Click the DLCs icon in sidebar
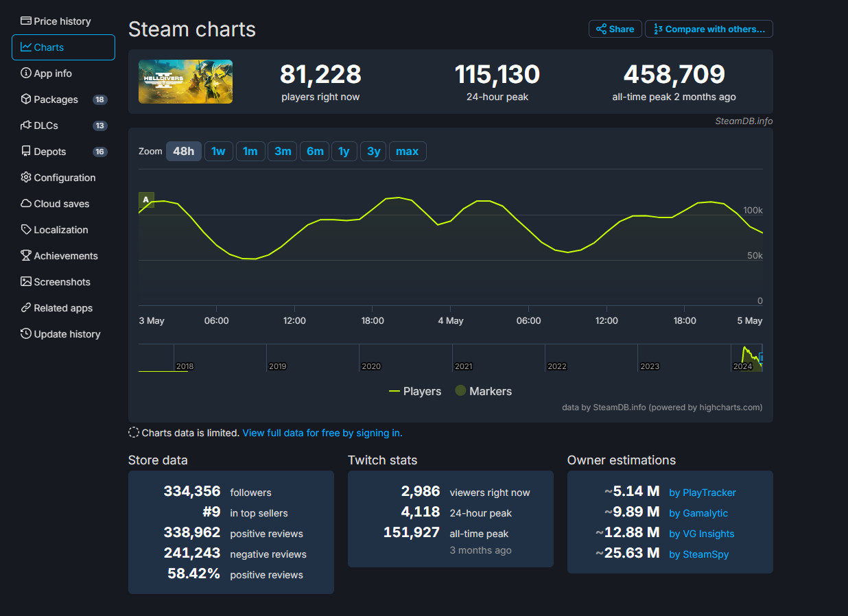Image resolution: width=848 pixels, height=616 pixels. pos(26,126)
